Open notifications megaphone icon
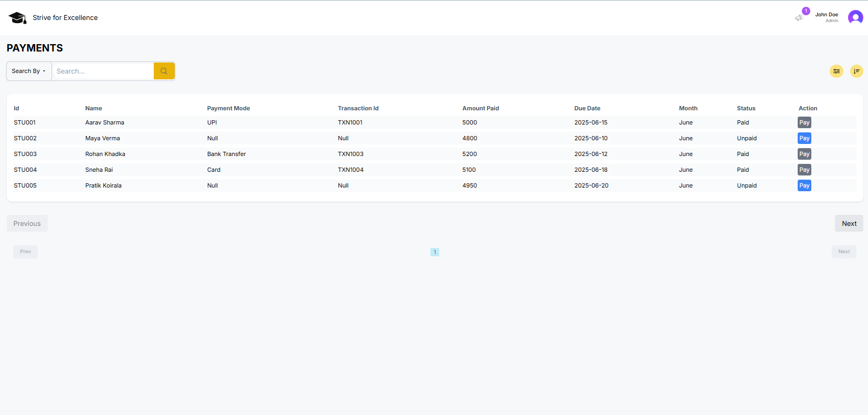868x415 pixels. [799, 18]
